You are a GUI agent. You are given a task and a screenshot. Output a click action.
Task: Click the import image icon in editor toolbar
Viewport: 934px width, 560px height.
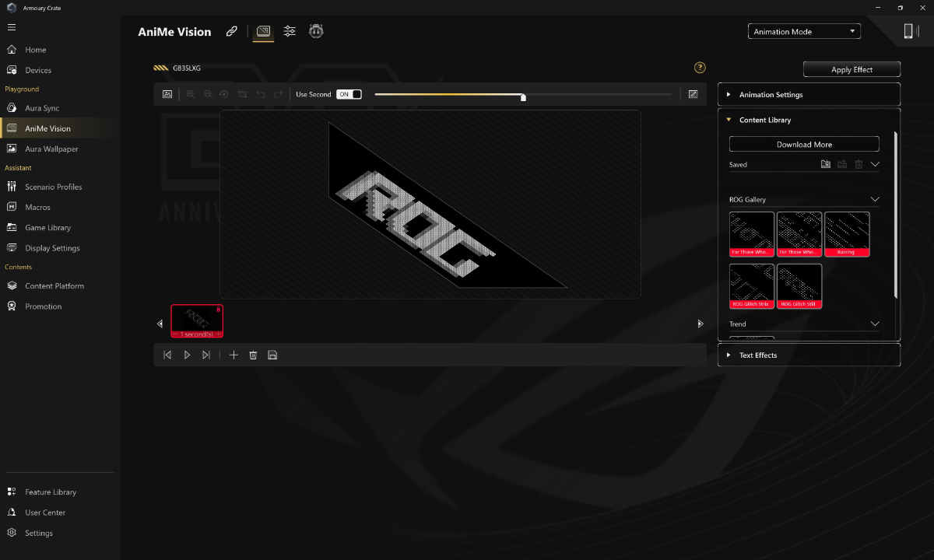tap(167, 94)
